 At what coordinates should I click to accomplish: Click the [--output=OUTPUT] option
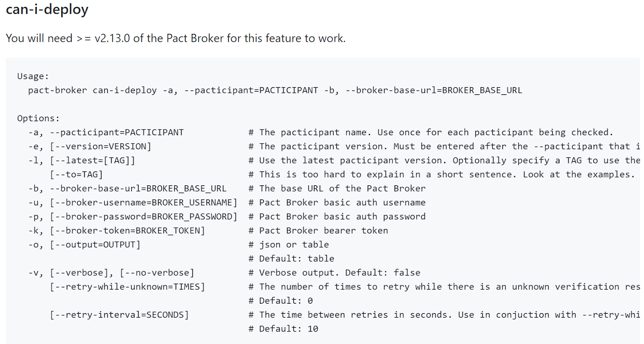(x=95, y=245)
